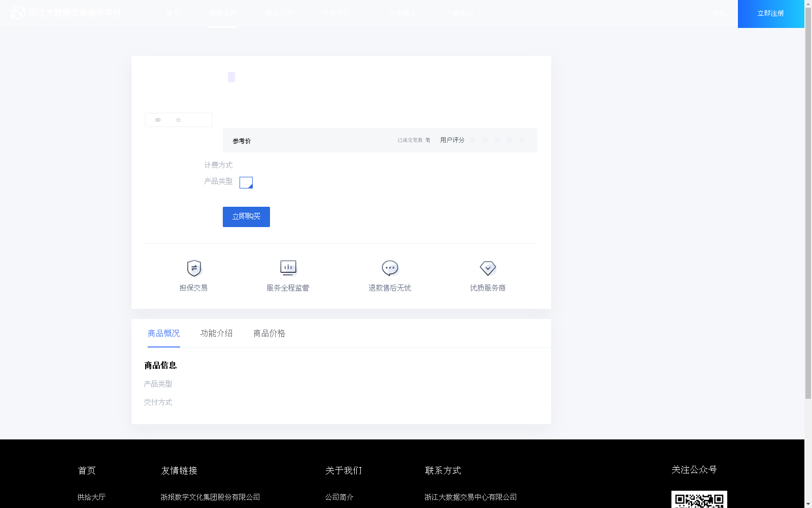The image size is (812, 508).
Task: Click 浙江大数据交易中心有限公司 in the footer
Action: 470,497
